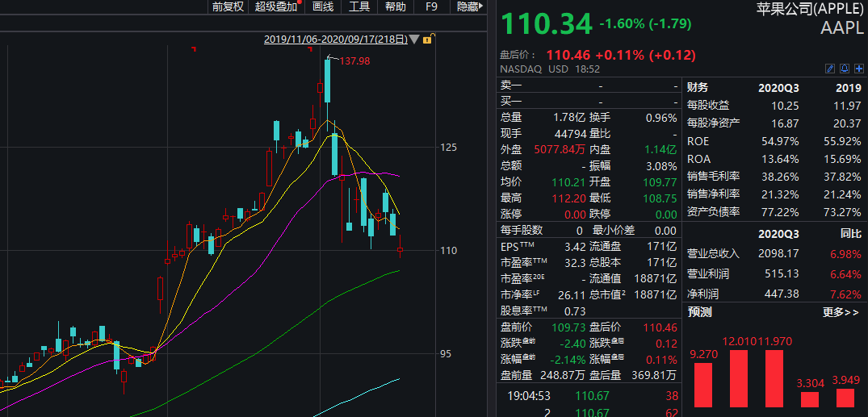
Task: Click the 资产负债率 2019 value 73.27%
Action: click(x=842, y=212)
